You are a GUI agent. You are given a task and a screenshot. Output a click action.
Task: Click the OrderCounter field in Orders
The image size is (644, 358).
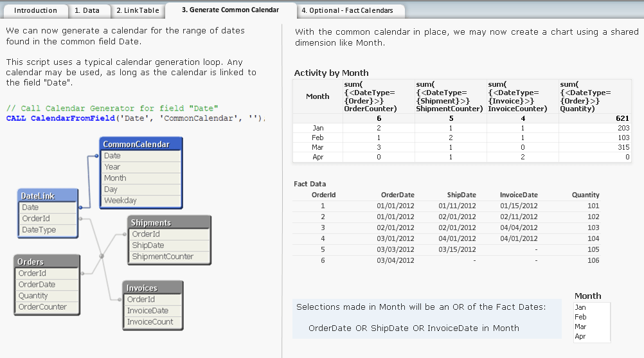pos(47,307)
